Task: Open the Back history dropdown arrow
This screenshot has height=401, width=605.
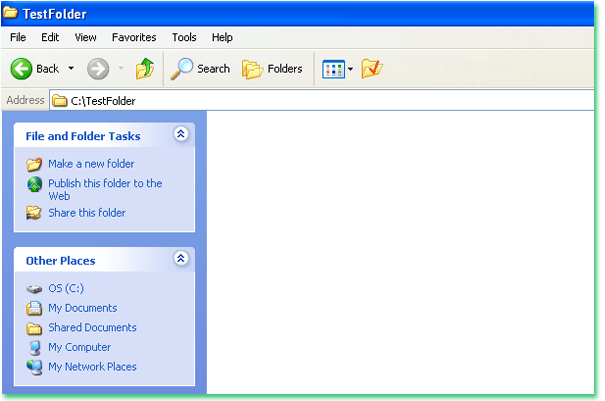Action: 71,68
